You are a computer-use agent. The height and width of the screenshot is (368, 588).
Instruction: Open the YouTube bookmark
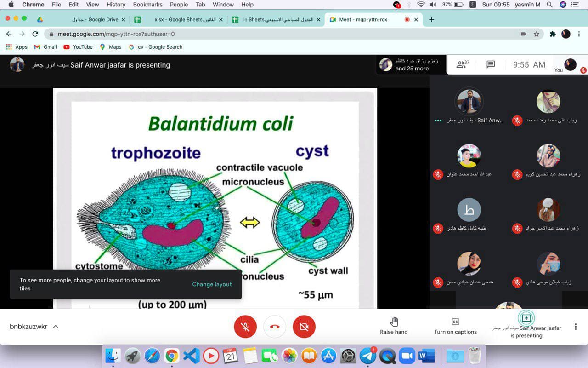click(x=78, y=47)
